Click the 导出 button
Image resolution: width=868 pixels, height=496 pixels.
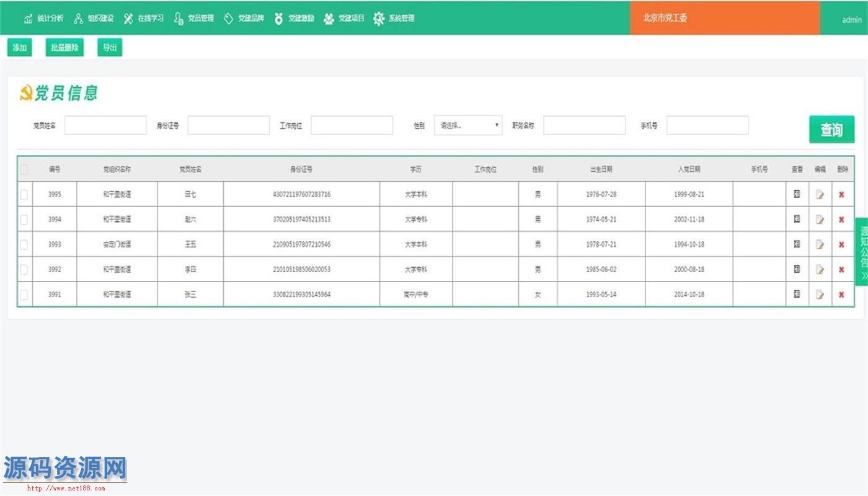(110, 48)
